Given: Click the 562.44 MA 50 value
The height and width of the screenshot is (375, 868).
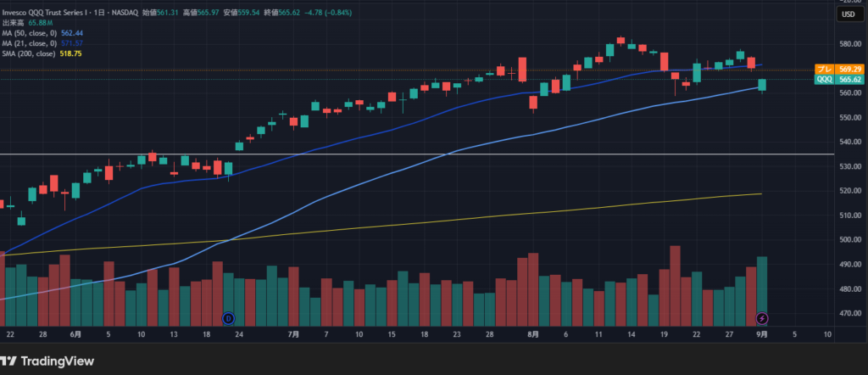Looking at the screenshot, I should [x=72, y=33].
